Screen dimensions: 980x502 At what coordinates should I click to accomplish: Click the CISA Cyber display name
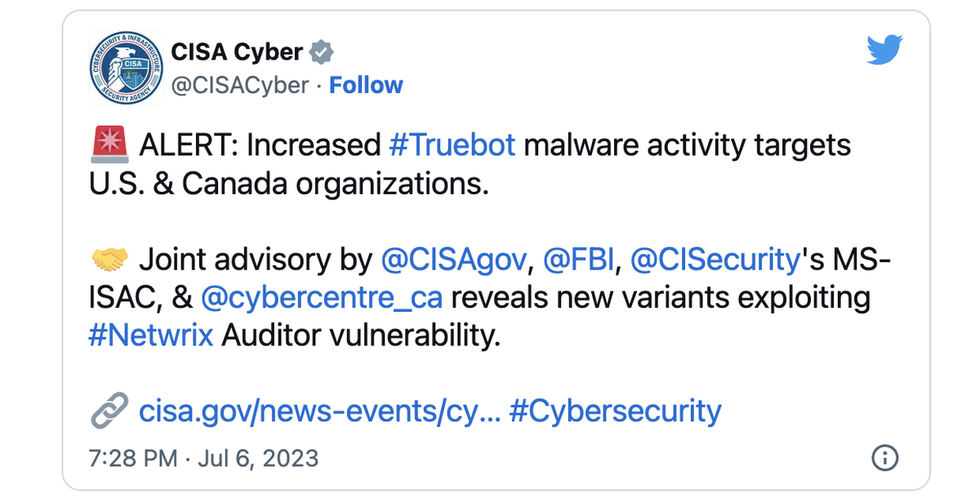(x=237, y=51)
